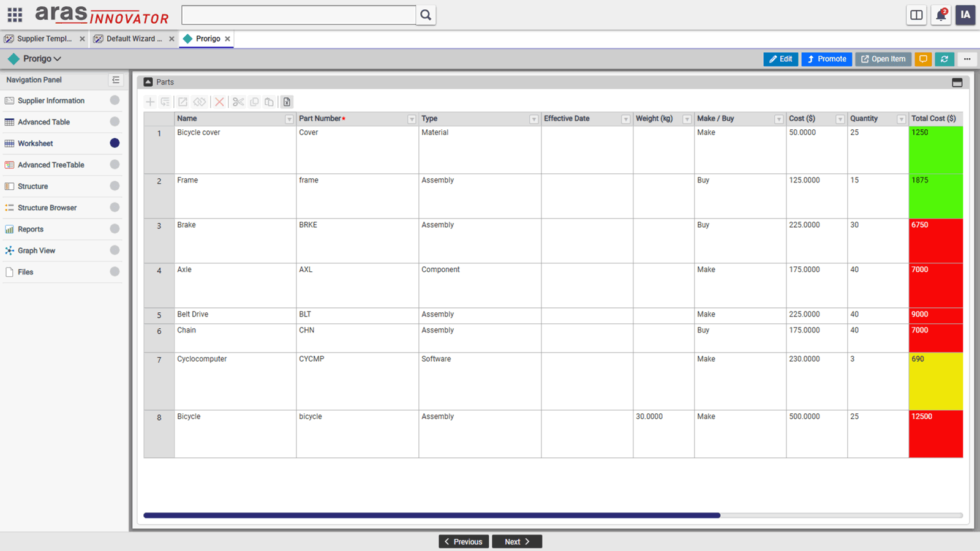Open the Name column filter dropdown
The width and height of the screenshot is (980, 551).
[289, 119]
